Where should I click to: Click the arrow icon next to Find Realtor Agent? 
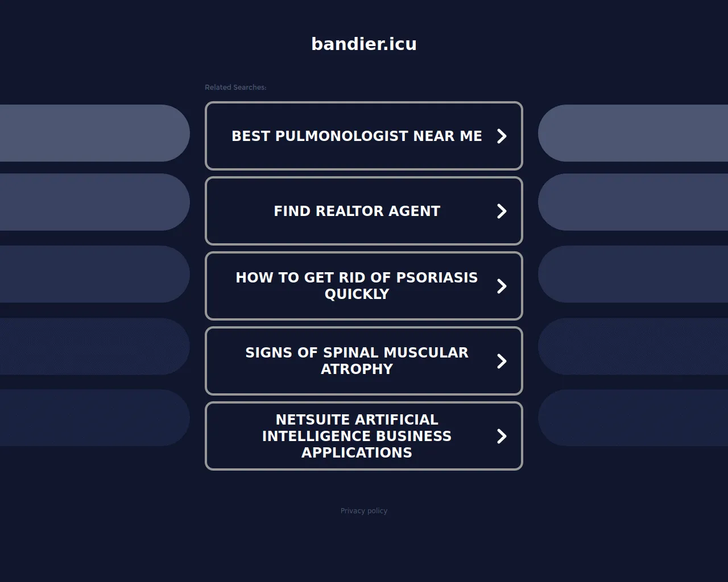click(x=502, y=211)
